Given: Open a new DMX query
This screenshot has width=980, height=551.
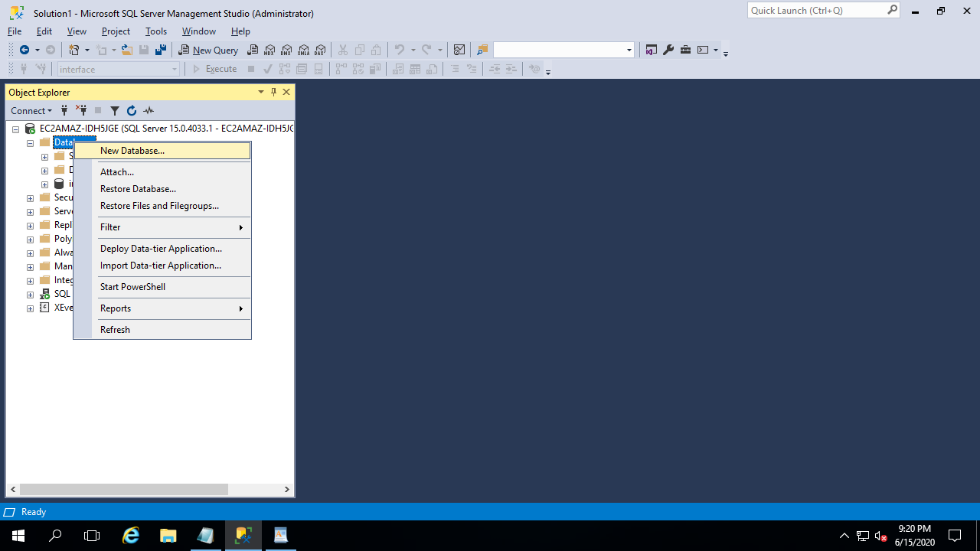Looking at the screenshot, I should (x=286, y=50).
